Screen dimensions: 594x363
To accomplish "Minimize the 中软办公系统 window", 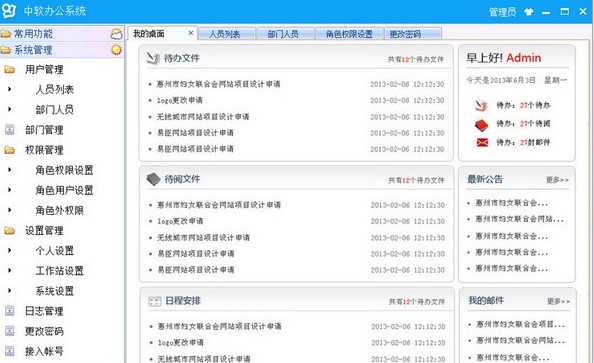I will coord(546,13).
